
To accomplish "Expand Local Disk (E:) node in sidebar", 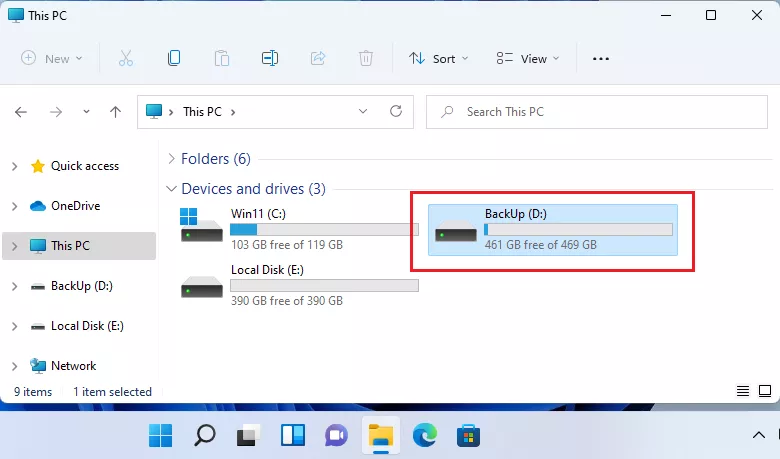I will [x=14, y=326].
